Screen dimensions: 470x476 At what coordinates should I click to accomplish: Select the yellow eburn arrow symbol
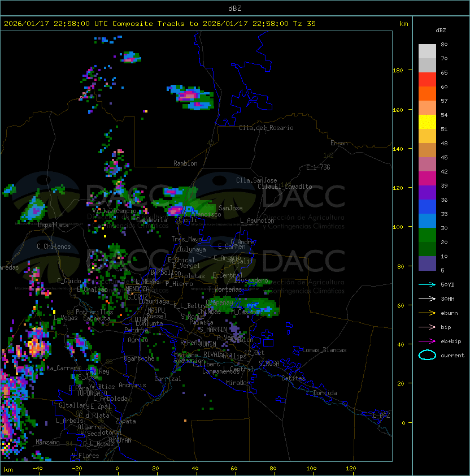(x=427, y=313)
